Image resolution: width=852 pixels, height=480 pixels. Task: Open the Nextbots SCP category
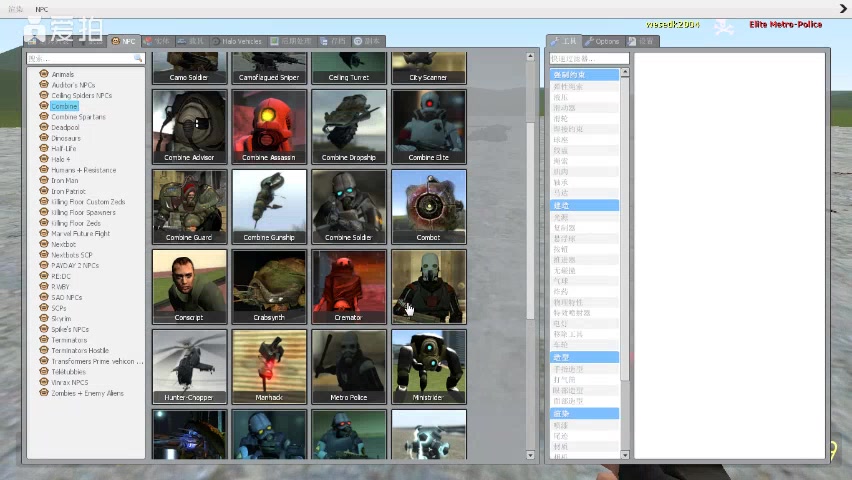[x=71, y=255]
